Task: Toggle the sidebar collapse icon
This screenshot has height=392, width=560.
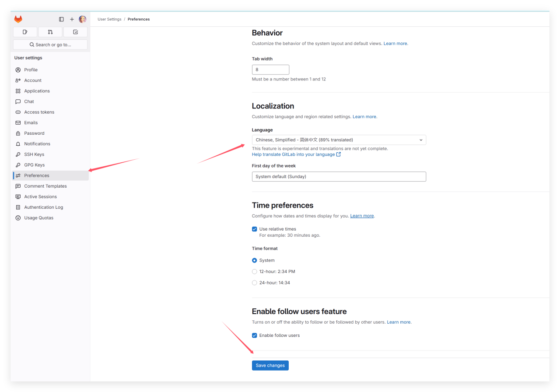Action: coord(61,19)
